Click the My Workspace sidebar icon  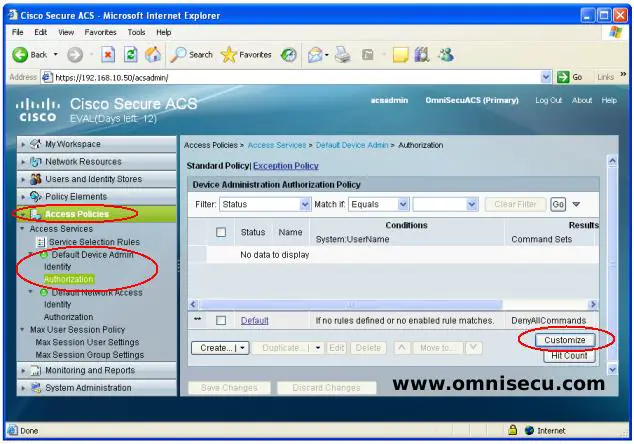click(x=36, y=144)
